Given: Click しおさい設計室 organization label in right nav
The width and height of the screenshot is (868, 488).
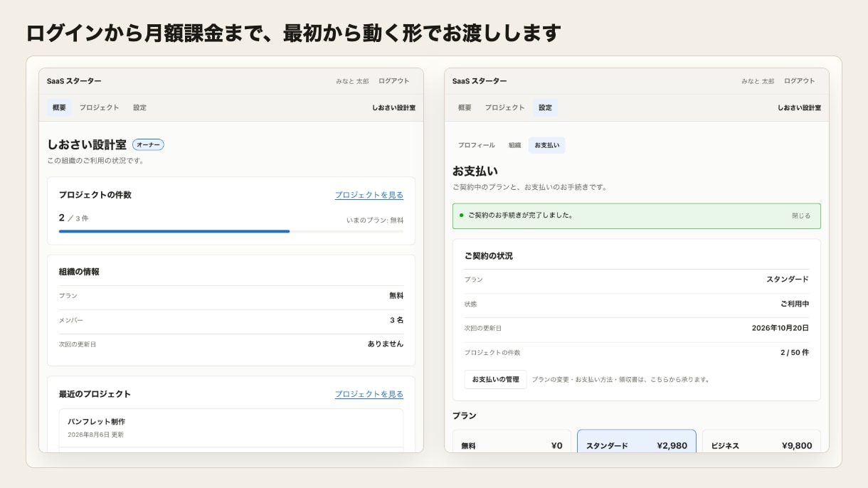Looking at the screenshot, I should [x=799, y=107].
